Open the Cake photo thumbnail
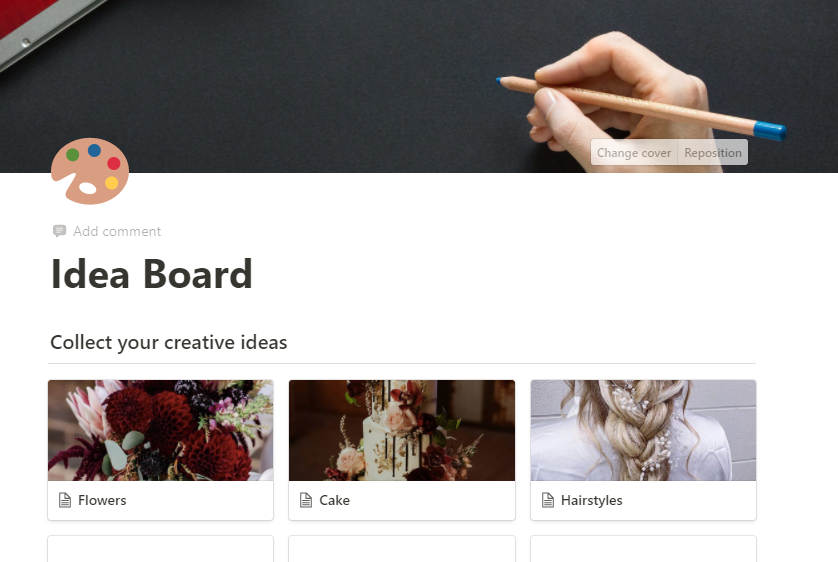838x562 pixels. [402, 430]
